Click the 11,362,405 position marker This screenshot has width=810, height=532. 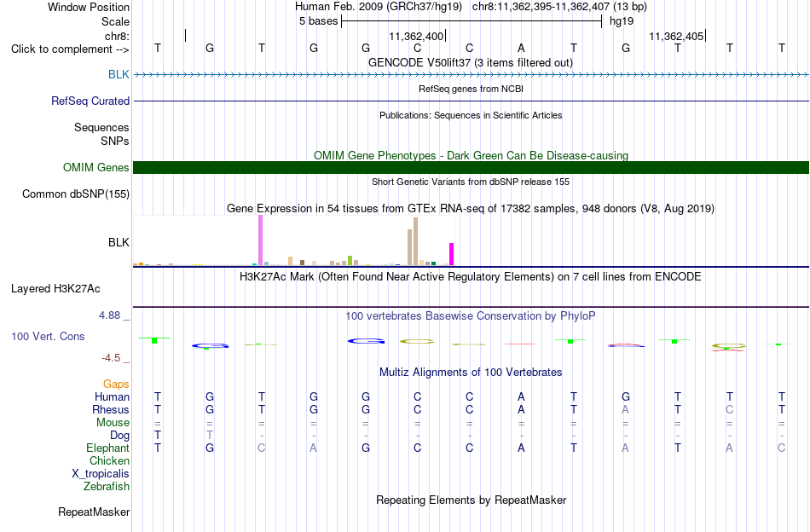[677, 36]
